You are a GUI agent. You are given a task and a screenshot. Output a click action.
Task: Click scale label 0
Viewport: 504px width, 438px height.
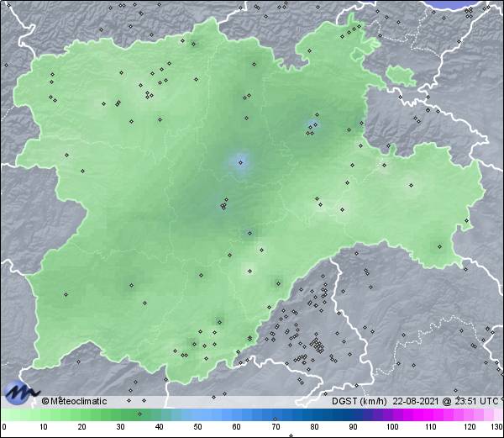pyautogui.click(x=4, y=427)
